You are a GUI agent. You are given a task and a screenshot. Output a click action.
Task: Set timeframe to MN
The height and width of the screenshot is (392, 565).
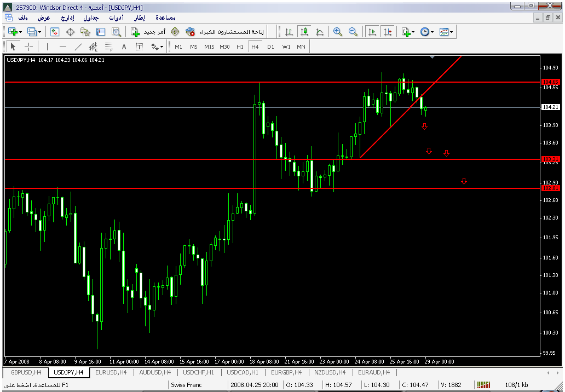[x=301, y=47]
